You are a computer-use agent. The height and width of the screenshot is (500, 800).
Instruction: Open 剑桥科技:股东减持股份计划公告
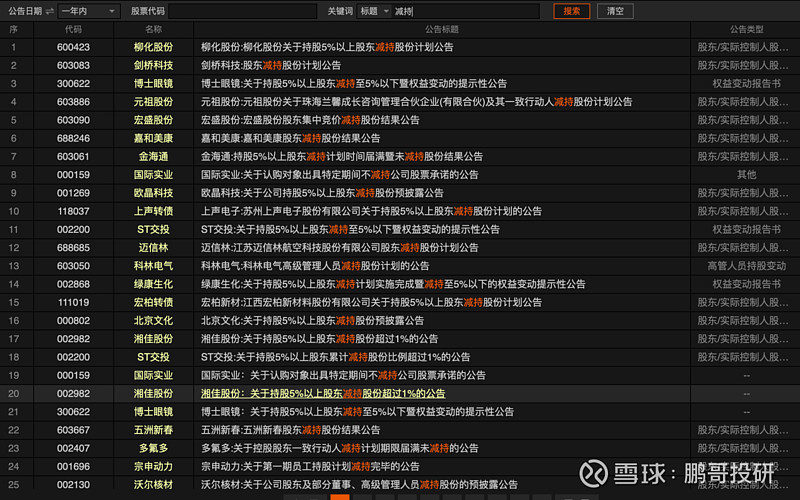pos(271,66)
